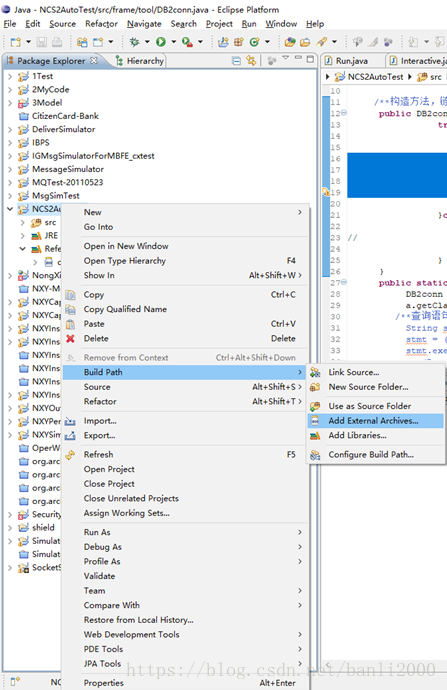The height and width of the screenshot is (690, 447).
Task: Choose Use as Source Folder
Action: point(375,406)
